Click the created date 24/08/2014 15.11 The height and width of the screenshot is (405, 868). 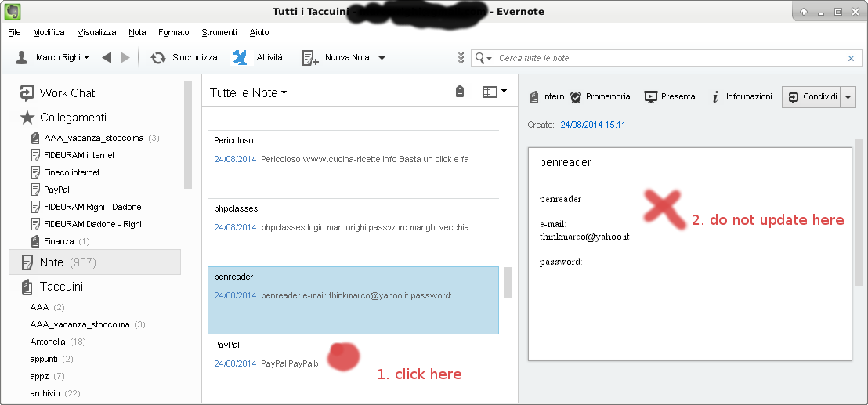[593, 125]
